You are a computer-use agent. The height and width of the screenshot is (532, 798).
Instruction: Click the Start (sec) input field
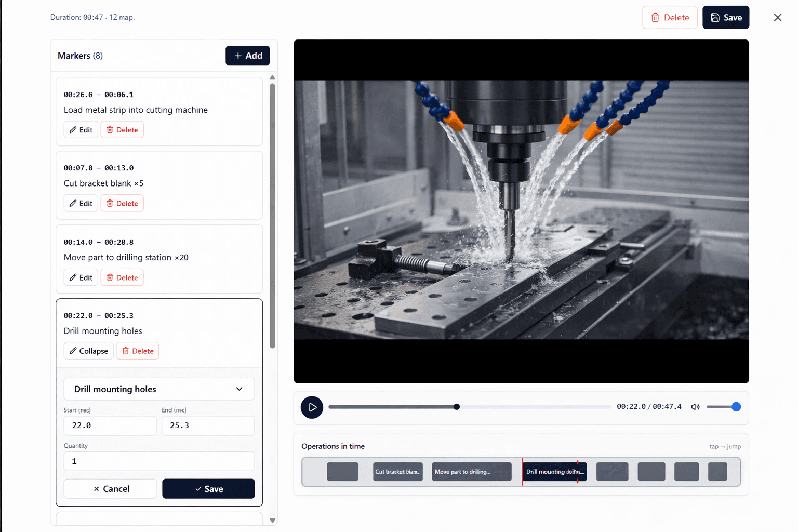coord(110,425)
